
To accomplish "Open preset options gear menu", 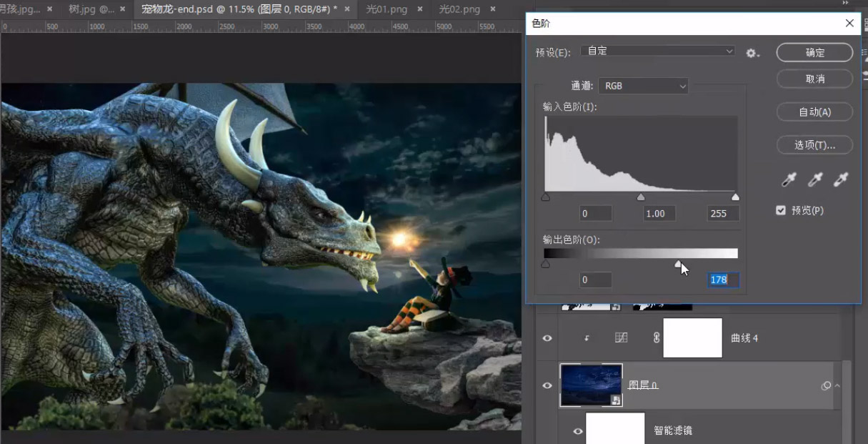I will tap(752, 53).
